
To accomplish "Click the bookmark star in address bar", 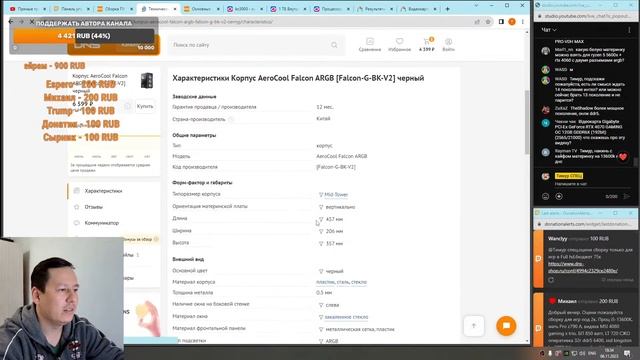I will pyautogui.click(x=488, y=22).
